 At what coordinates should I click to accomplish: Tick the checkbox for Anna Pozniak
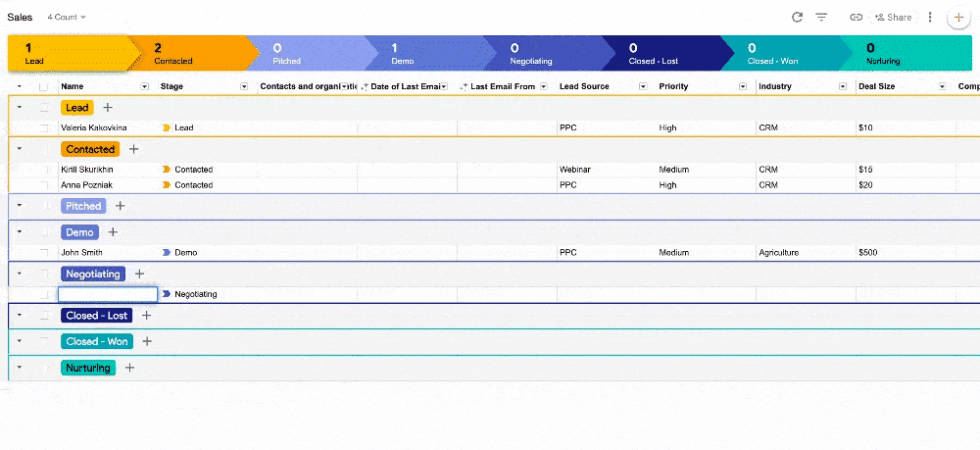click(44, 185)
